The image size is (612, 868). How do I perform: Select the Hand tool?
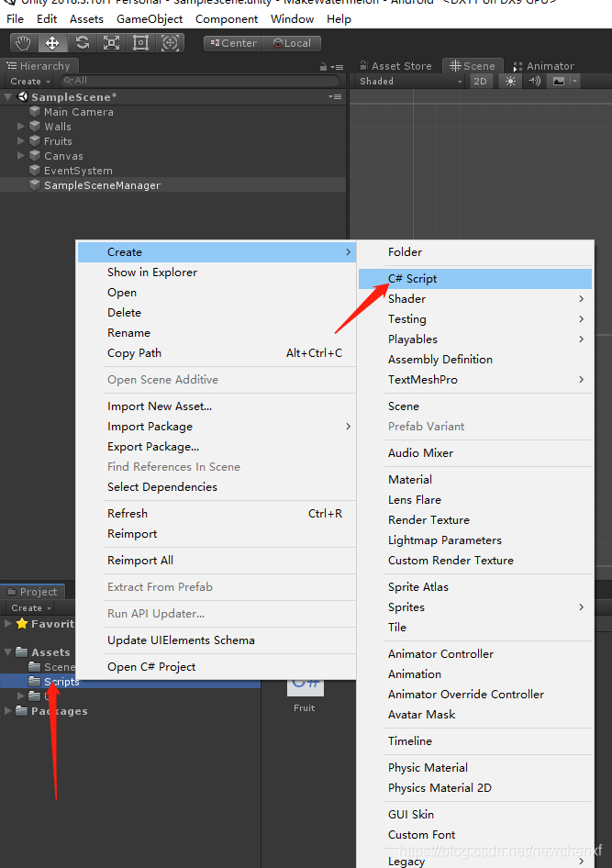[x=23, y=43]
